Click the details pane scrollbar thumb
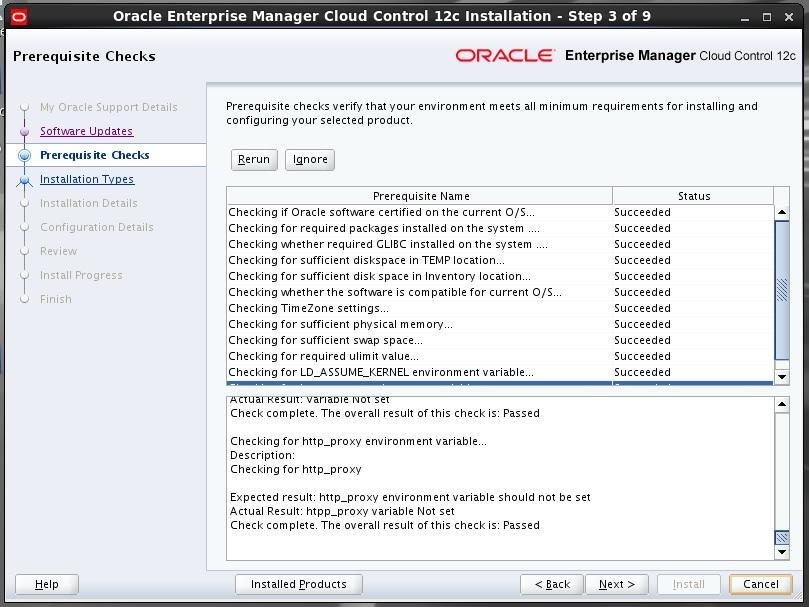The image size is (809, 607). pos(782,537)
